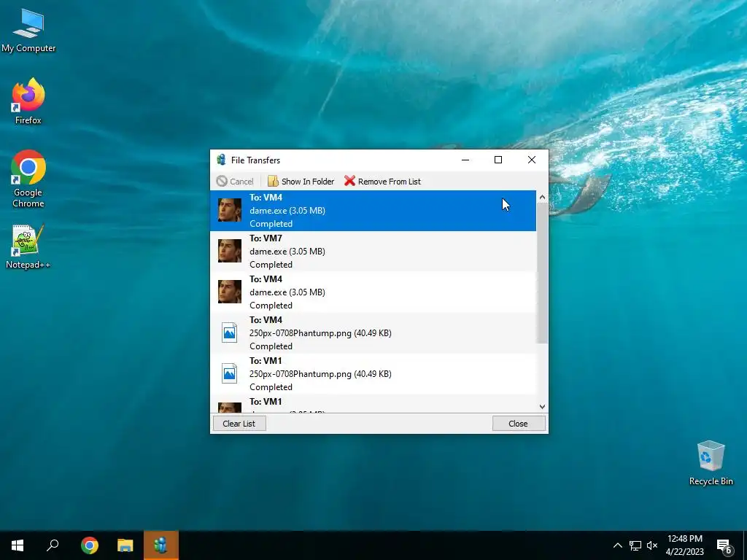Open File Explorer from the taskbar

[125, 545]
